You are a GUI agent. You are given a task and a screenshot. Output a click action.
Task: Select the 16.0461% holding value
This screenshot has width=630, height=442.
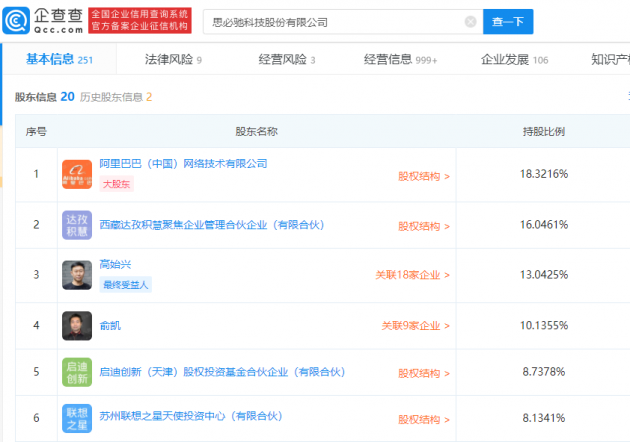pyautogui.click(x=544, y=225)
